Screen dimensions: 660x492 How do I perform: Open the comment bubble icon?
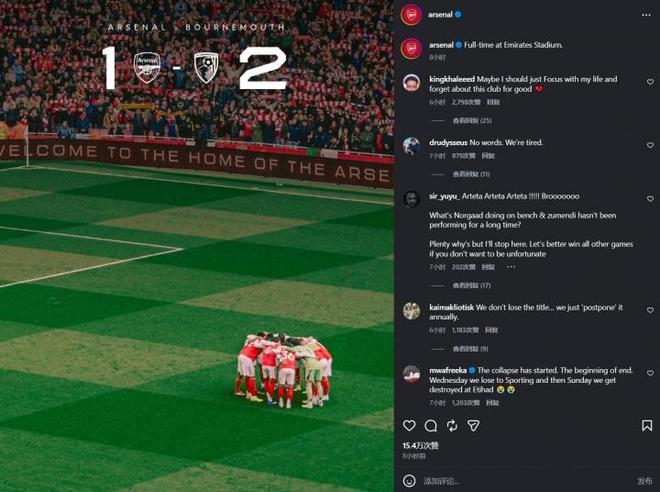click(431, 426)
